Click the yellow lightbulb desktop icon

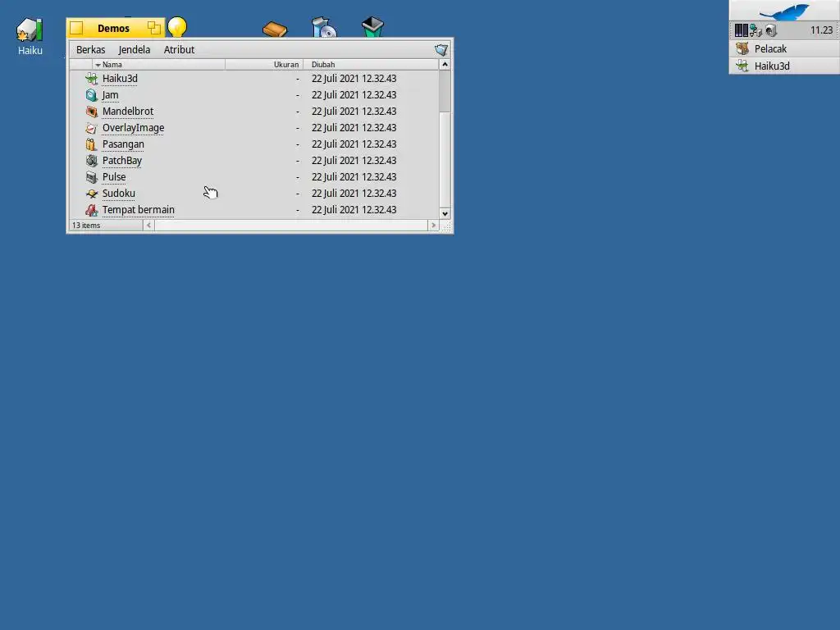click(x=177, y=27)
